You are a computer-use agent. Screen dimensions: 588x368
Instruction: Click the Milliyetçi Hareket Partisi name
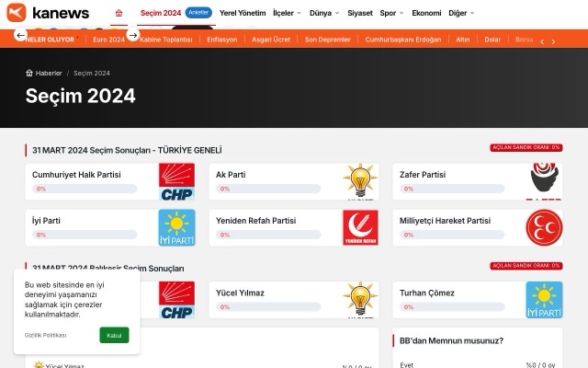445,221
